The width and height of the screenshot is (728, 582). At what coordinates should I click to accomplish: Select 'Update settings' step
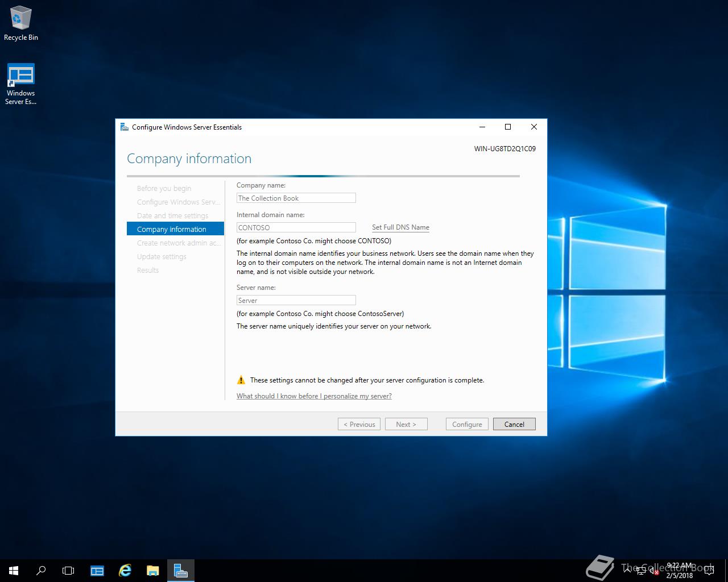click(175, 256)
